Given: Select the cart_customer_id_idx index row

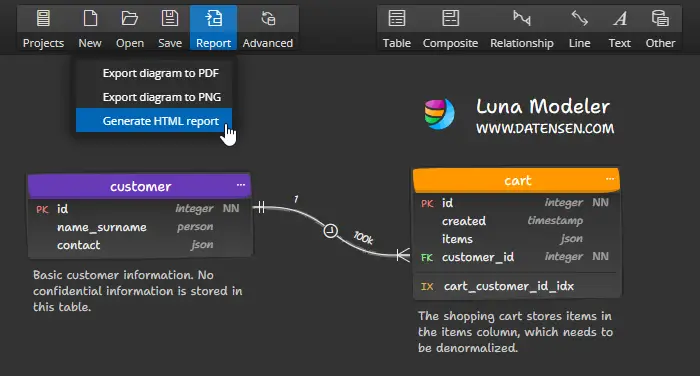Looking at the screenshot, I should [x=517, y=286].
